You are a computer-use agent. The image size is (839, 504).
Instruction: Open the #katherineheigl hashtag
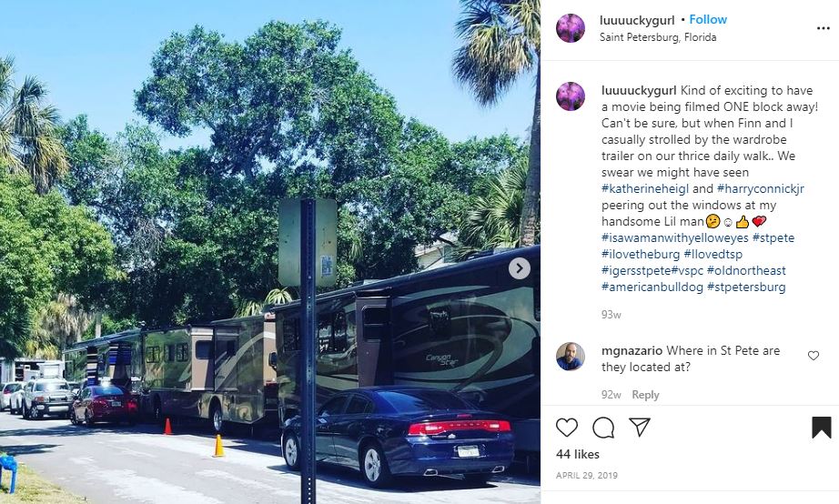(645, 188)
